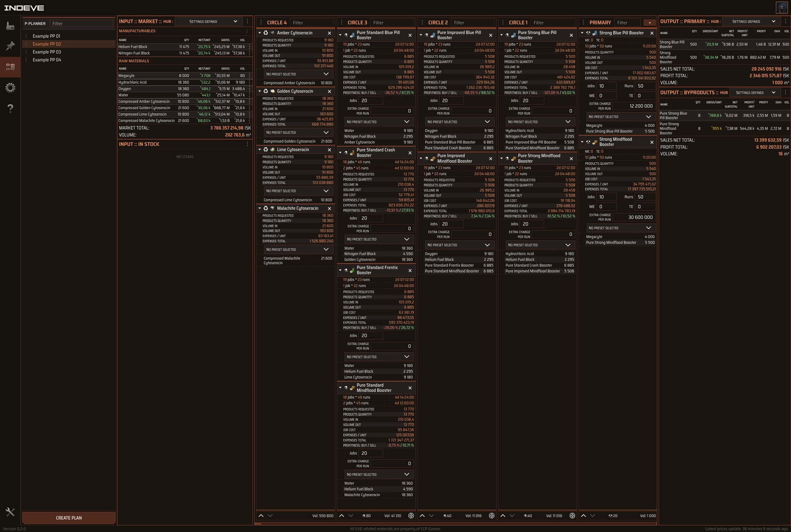Viewport: 791px width, 532px height.
Task: Click recycle icon on Golden Cytoserocin card
Action: (x=266, y=91)
